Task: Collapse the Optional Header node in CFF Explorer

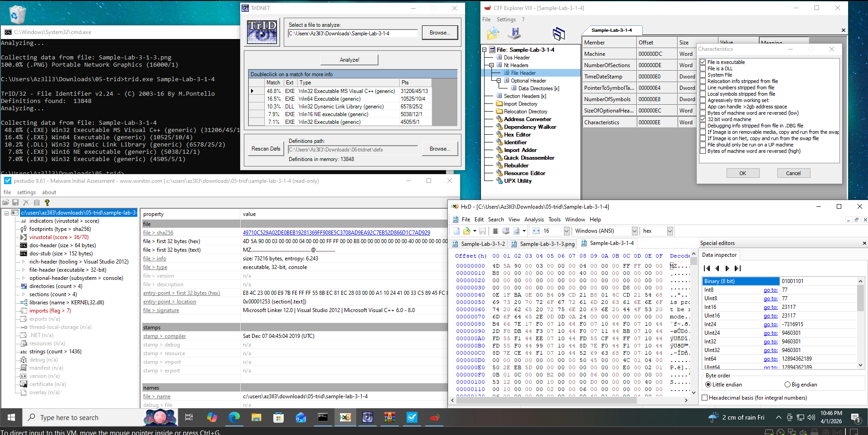Action: [x=499, y=81]
